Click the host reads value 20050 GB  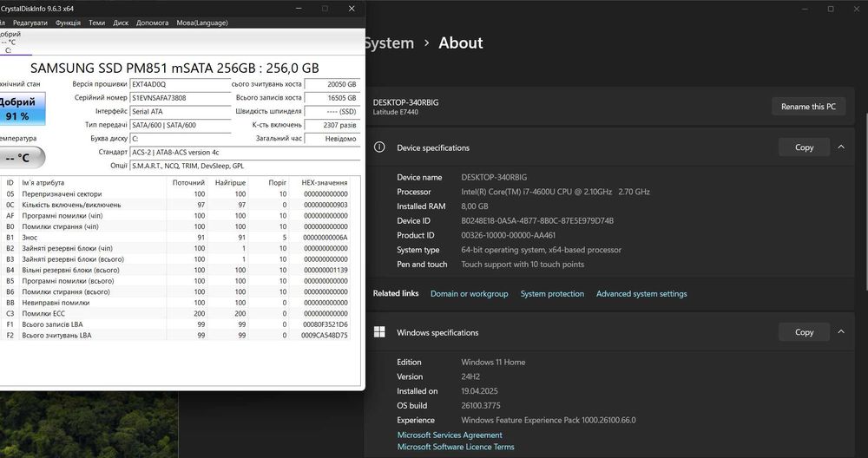[x=332, y=84]
